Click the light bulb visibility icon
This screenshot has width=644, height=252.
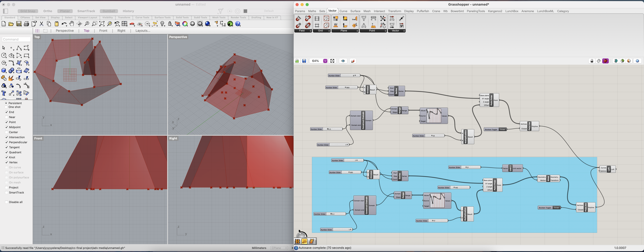[163, 24]
